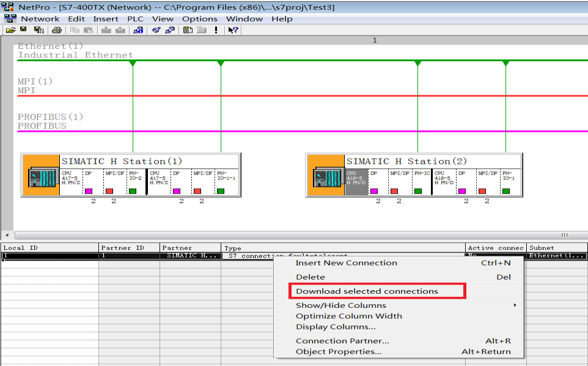Open the Insert menu
The height and width of the screenshot is (366, 588).
(x=106, y=19)
